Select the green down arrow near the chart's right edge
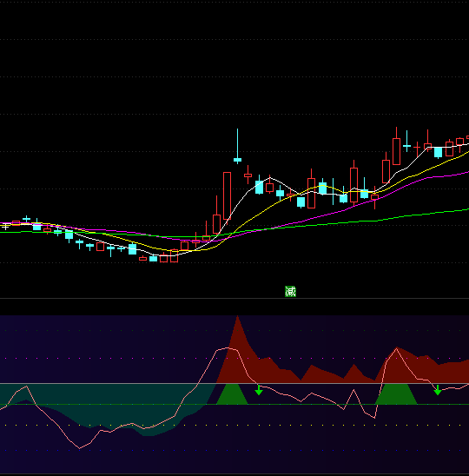Image resolution: width=469 pixels, height=476 pixels. click(x=438, y=390)
